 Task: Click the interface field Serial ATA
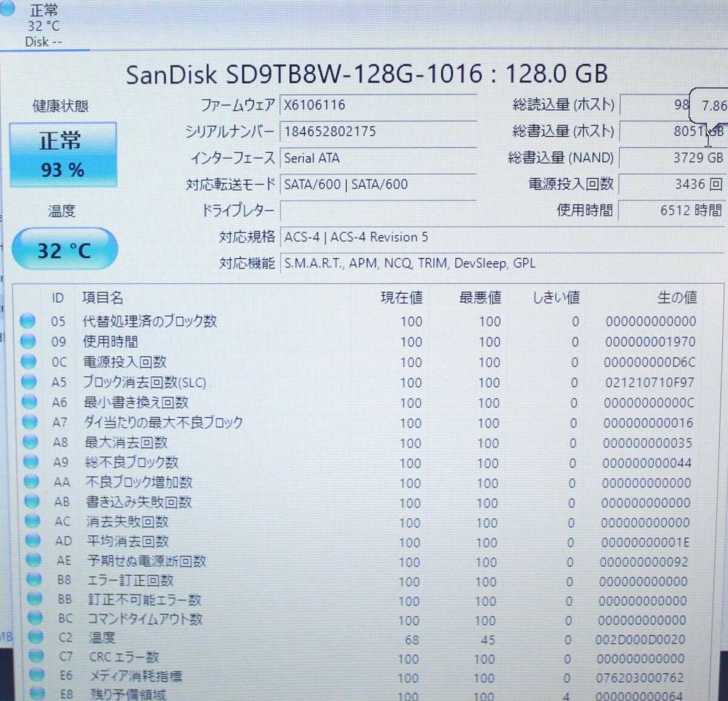tap(377, 158)
